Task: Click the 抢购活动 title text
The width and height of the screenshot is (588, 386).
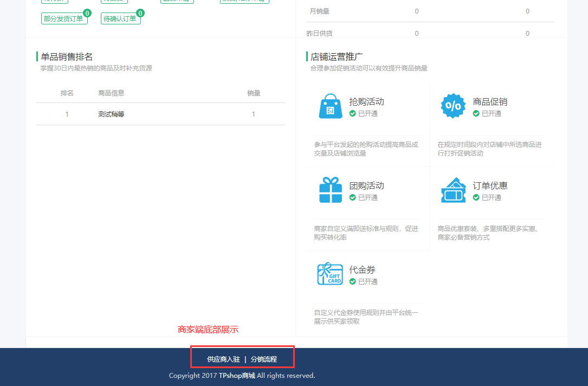Action: (366, 102)
